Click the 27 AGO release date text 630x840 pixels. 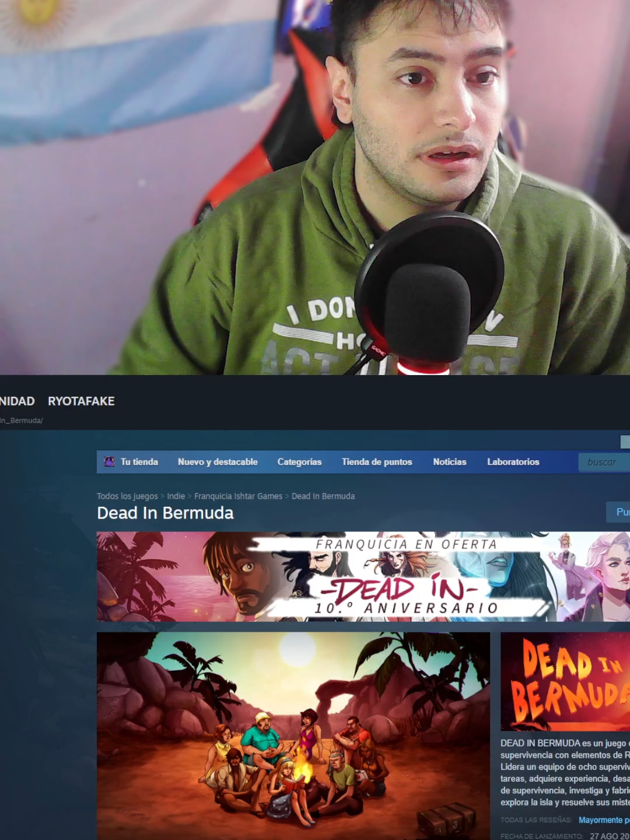[610, 836]
